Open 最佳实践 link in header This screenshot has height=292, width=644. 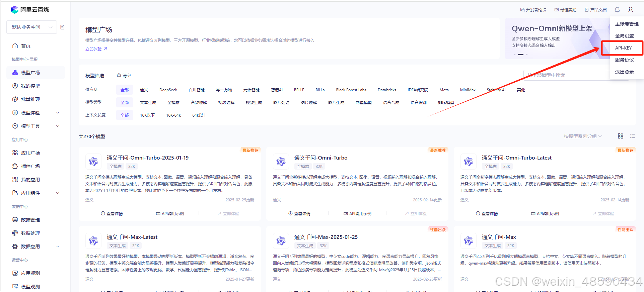[566, 10]
